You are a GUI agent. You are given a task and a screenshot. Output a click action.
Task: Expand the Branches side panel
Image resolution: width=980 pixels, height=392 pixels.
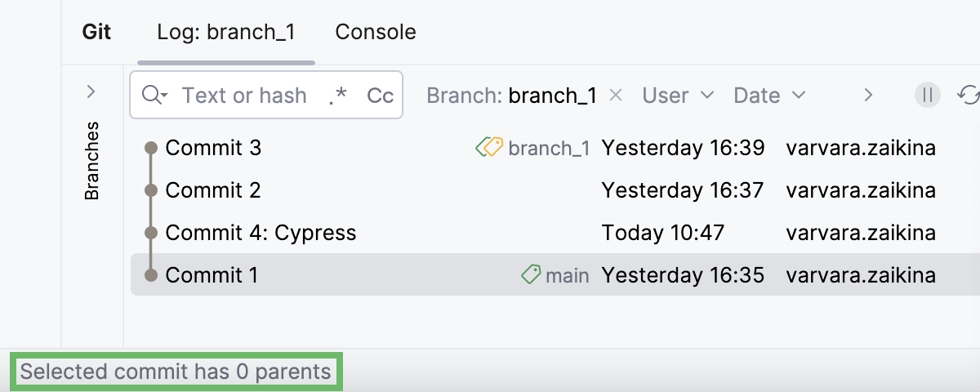91,91
